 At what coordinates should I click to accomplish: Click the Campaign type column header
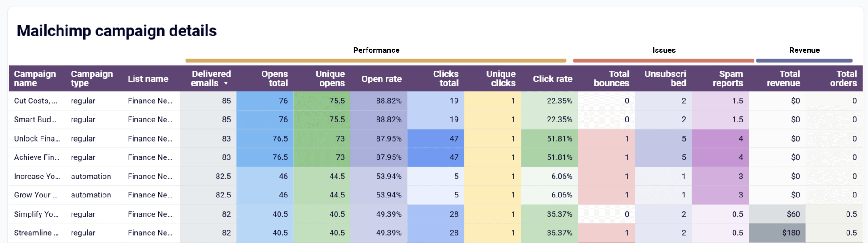pos(92,78)
